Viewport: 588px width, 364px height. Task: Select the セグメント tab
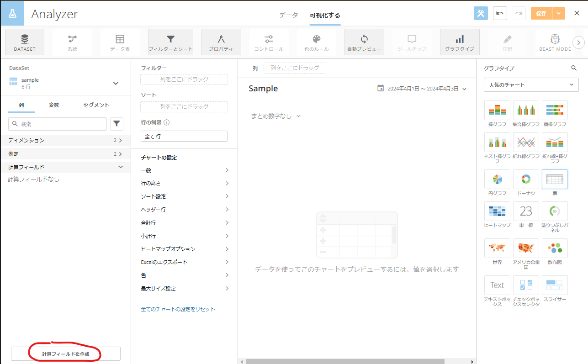pos(96,105)
